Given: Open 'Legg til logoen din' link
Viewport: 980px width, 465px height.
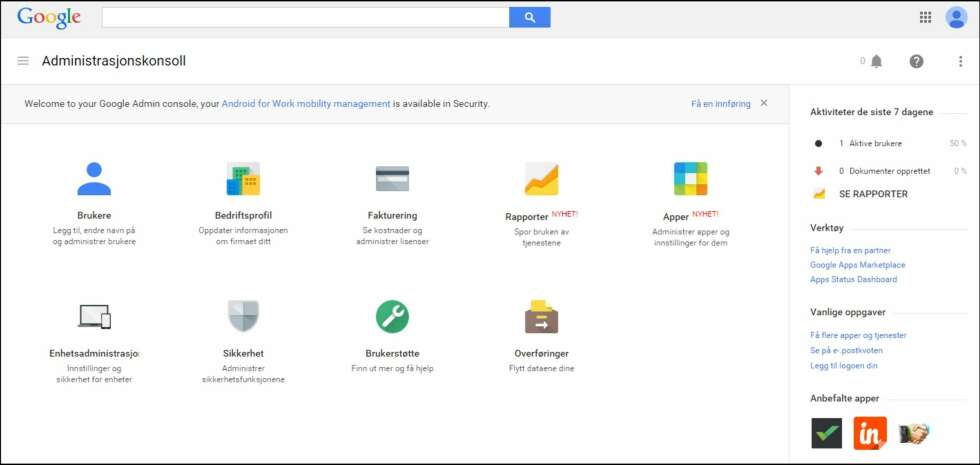Looking at the screenshot, I should click(844, 366).
